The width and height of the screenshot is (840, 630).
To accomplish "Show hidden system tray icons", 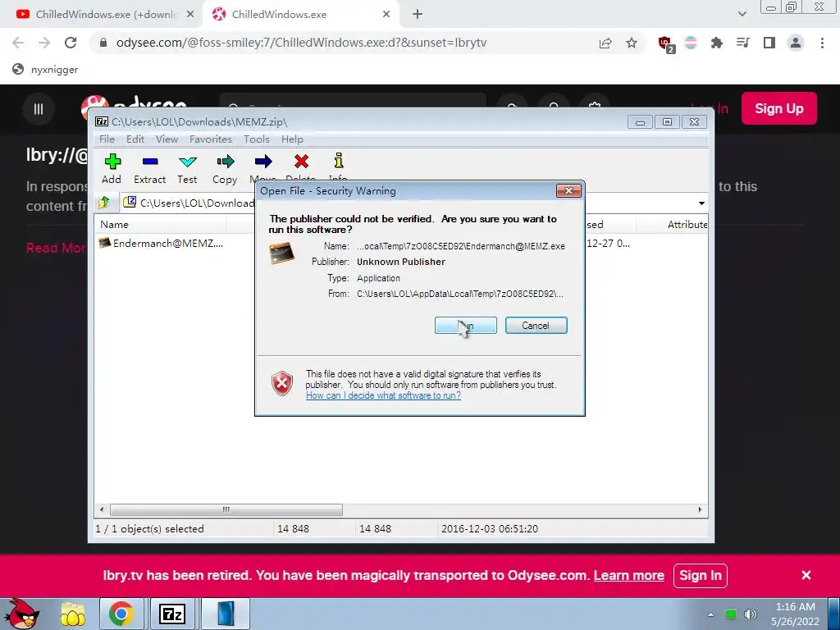I will (x=710, y=614).
